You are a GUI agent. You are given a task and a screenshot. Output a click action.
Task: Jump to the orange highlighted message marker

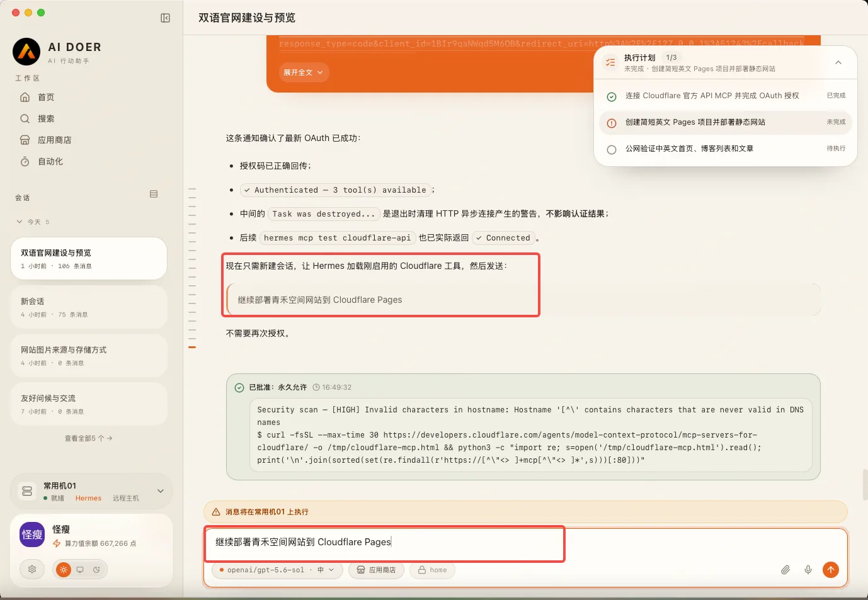tap(192, 347)
